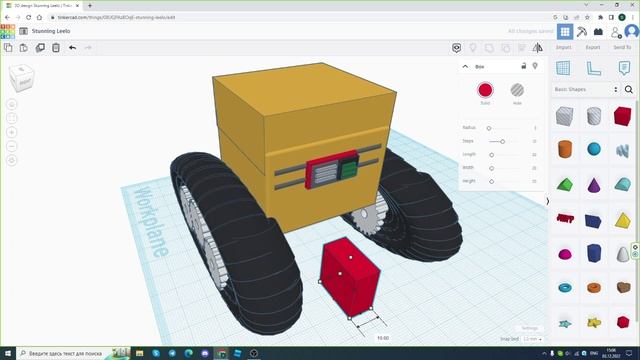The image size is (640, 360).
Task: Set the shape to Hole
Action: [517, 90]
